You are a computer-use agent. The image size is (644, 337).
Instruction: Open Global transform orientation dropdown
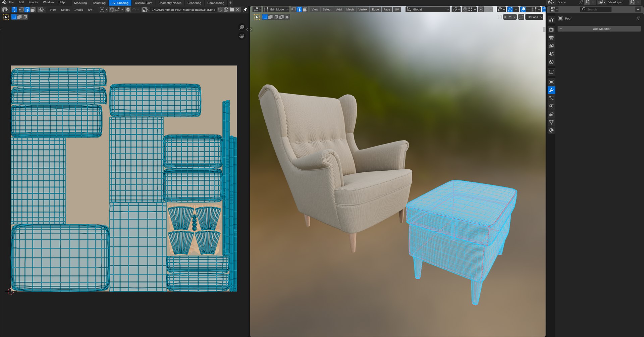(428, 9)
